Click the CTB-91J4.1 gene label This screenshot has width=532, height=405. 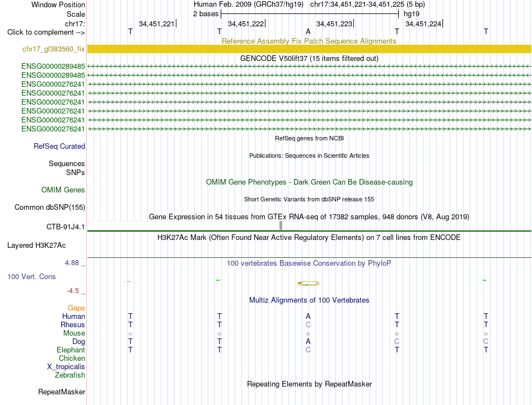[66, 227]
